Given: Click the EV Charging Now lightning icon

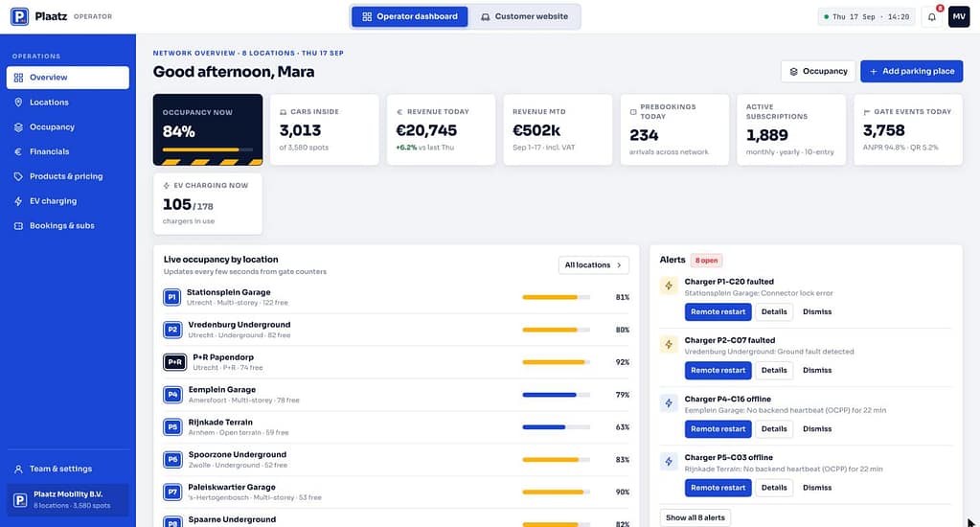Looking at the screenshot, I should point(167,186).
